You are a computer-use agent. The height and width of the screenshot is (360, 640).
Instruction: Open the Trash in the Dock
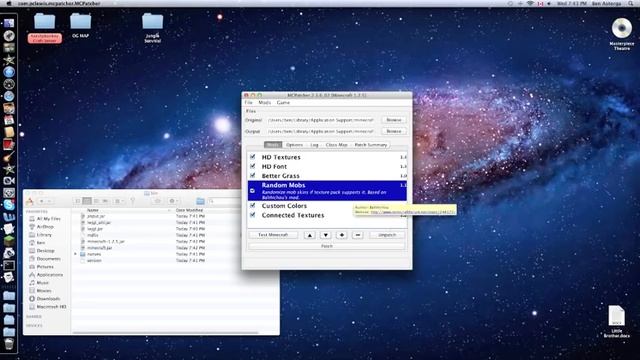pyautogui.click(x=9, y=344)
